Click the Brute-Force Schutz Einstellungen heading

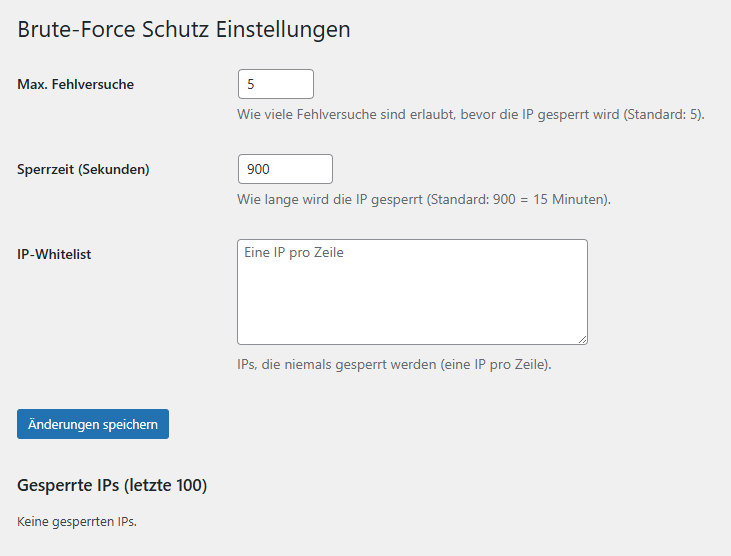[184, 29]
